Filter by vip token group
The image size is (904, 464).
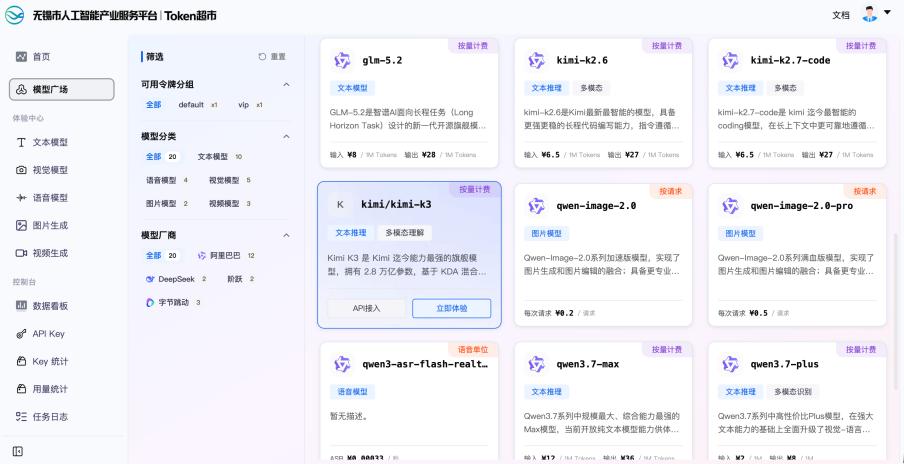[250, 105]
